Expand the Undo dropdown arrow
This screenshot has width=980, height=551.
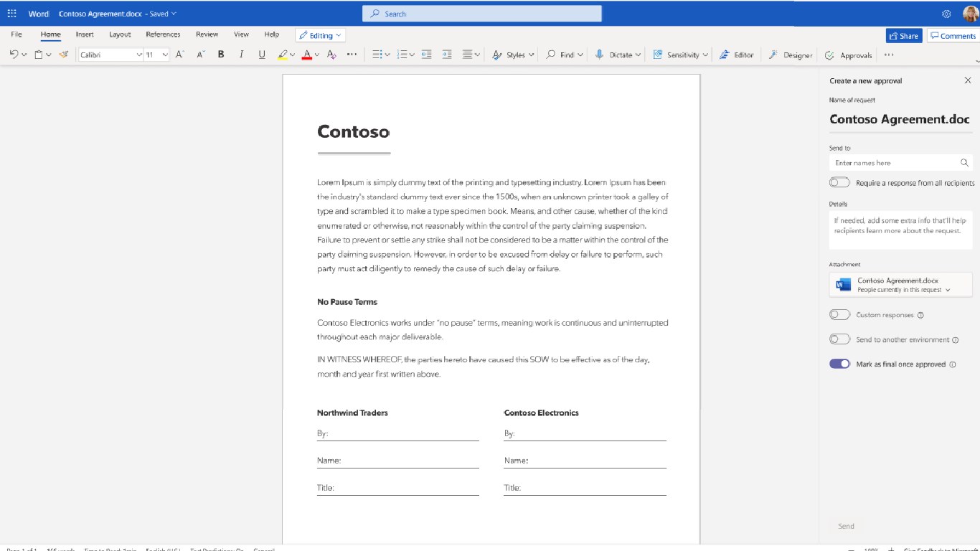(x=24, y=55)
